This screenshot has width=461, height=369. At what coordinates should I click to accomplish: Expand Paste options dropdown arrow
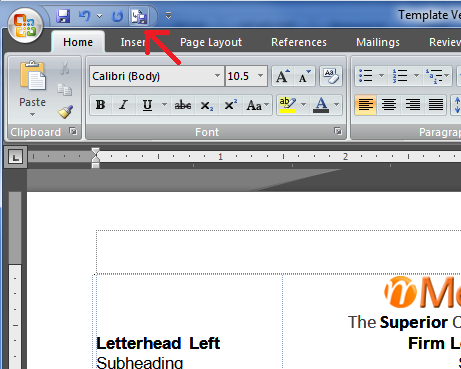pyautogui.click(x=32, y=114)
